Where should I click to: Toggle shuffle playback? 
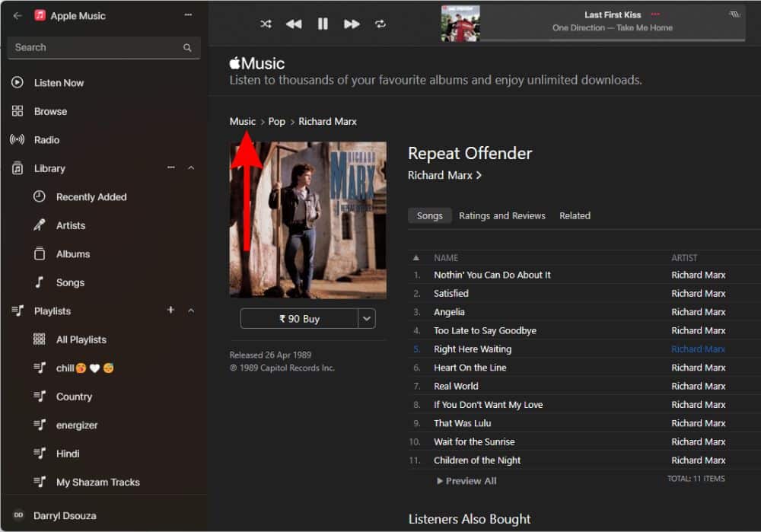click(266, 24)
